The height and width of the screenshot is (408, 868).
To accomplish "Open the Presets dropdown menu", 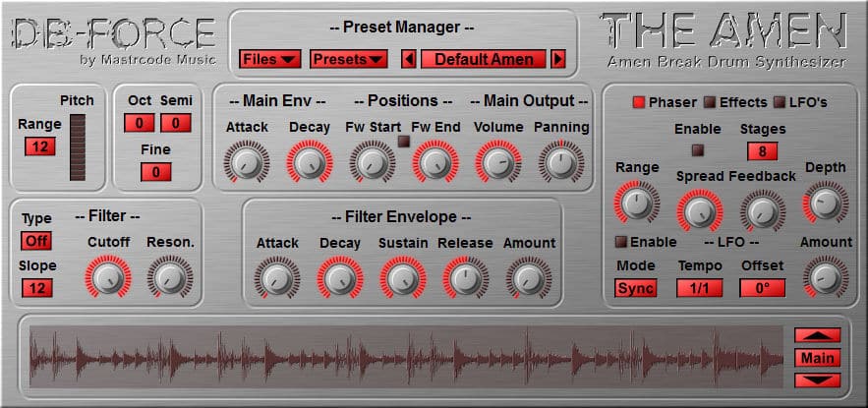I will coord(348,59).
